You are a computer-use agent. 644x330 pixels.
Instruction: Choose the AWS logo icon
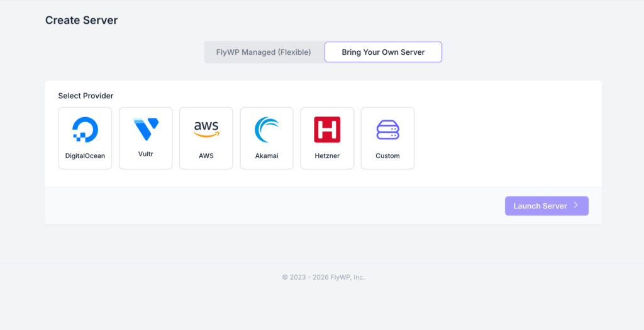click(206, 129)
